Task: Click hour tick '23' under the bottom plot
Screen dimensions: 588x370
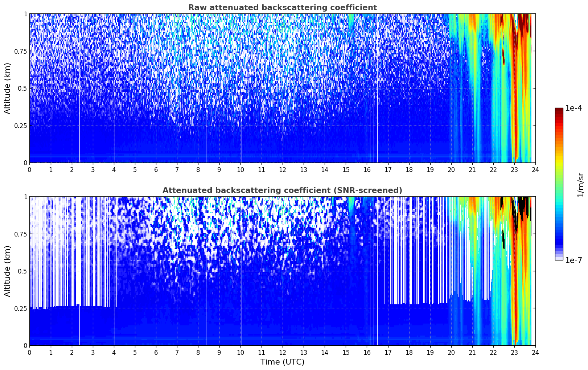Action: click(x=514, y=352)
